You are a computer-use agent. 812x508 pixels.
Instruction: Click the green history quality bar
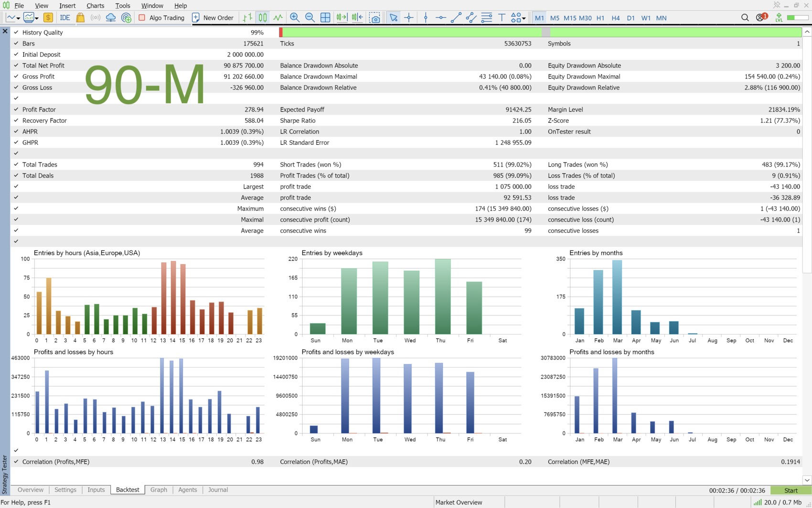tap(540, 32)
